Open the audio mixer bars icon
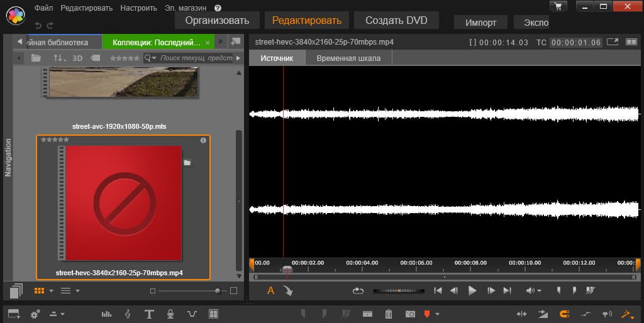Viewport: 644px width, 323px height. coord(106,314)
